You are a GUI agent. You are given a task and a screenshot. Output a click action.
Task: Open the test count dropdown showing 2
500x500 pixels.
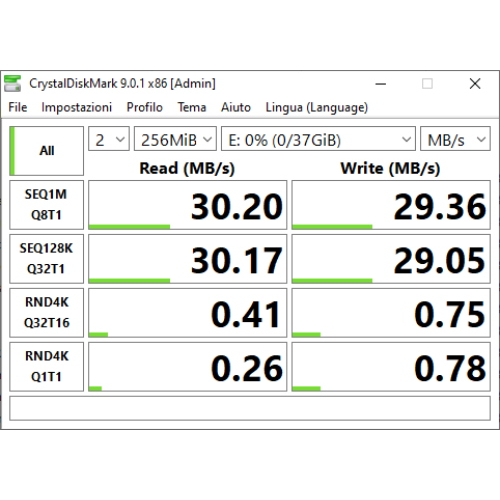coord(109,139)
